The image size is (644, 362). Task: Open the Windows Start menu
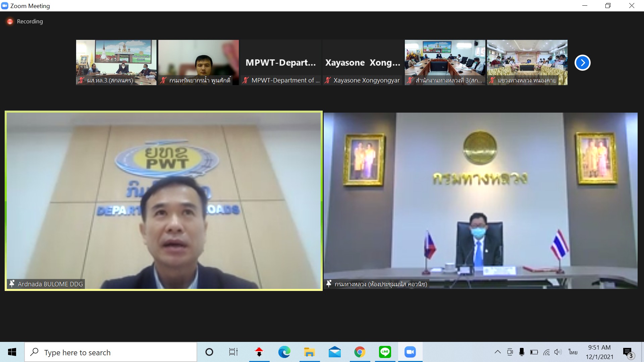click(12, 352)
